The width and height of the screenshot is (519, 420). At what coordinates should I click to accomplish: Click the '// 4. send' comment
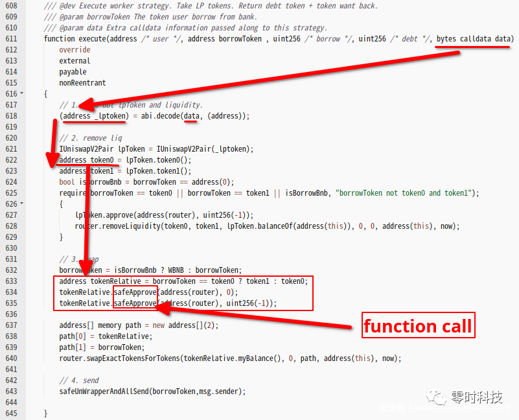pyautogui.click(x=79, y=380)
